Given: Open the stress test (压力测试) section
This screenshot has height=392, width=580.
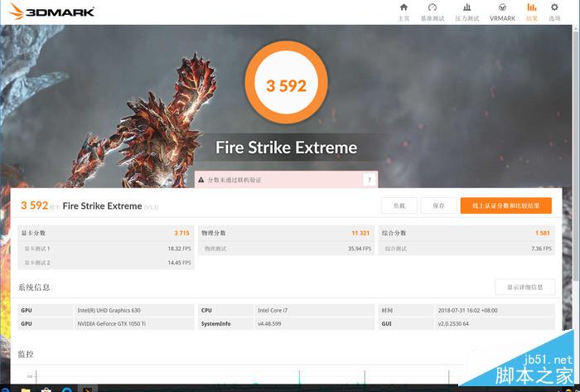Looking at the screenshot, I should [466, 12].
